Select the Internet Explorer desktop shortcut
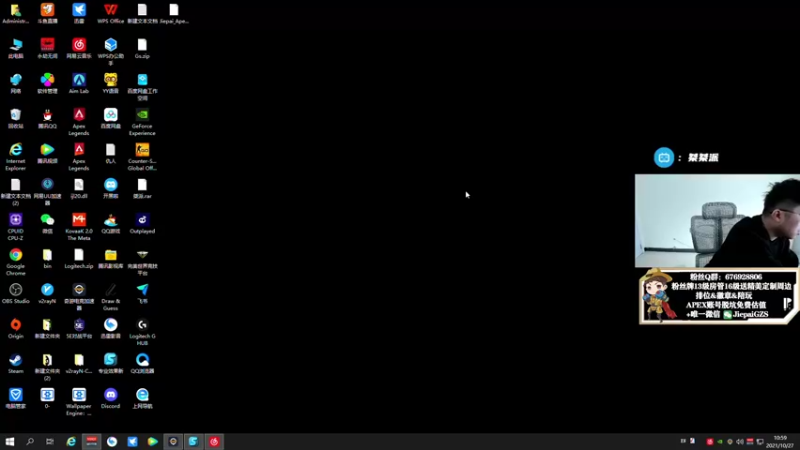The image size is (800, 450). pyautogui.click(x=16, y=157)
